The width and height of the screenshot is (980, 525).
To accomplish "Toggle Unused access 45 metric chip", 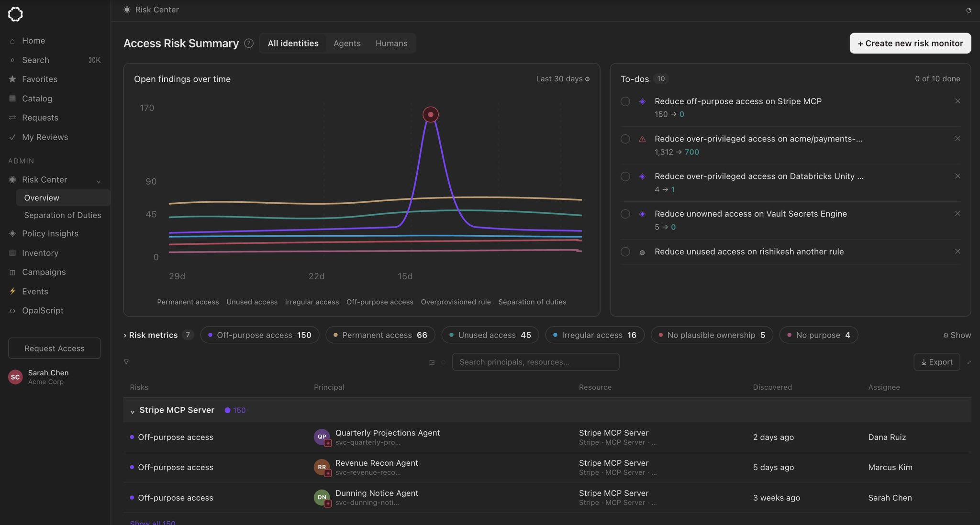I will [490, 335].
